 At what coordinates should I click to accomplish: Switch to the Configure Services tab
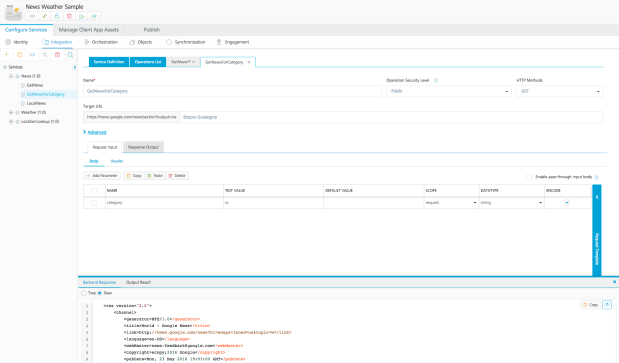click(x=26, y=30)
